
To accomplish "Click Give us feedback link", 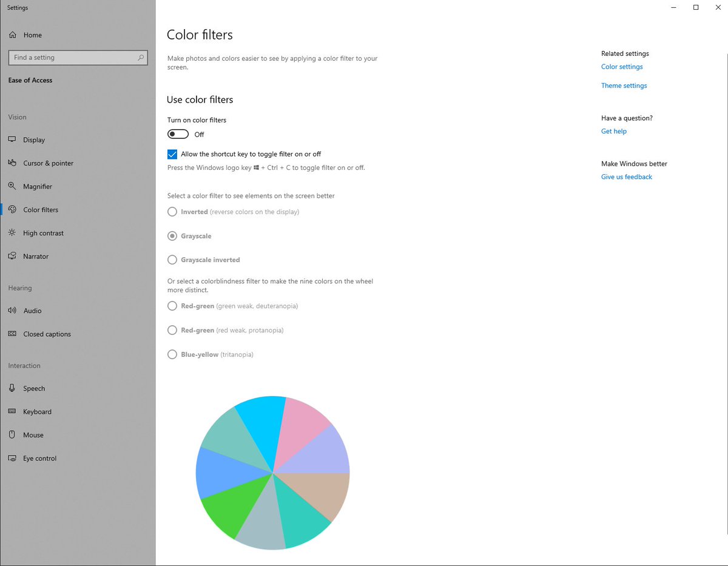I will coord(627,177).
